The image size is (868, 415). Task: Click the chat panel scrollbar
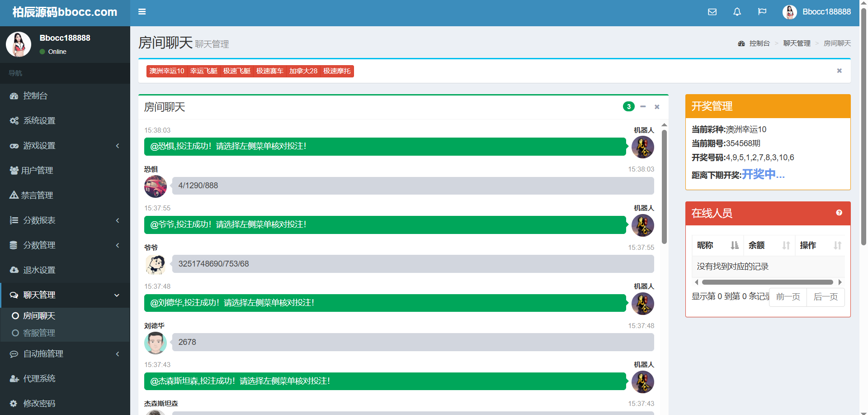pyautogui.click(x=664, y=186)
